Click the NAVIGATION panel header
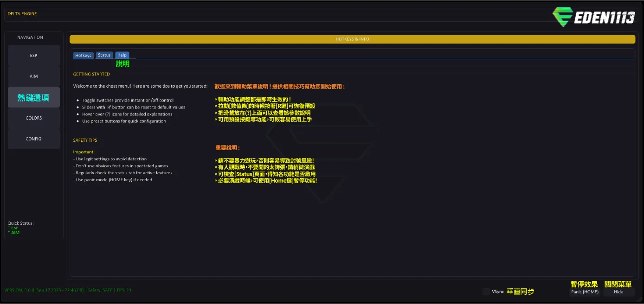The image size is (644, 304). click(x=30, y=38)
